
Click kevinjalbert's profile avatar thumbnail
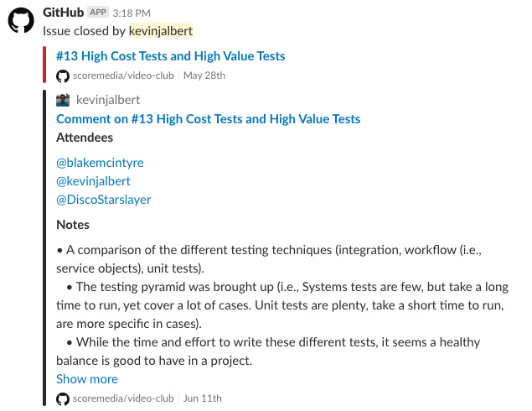pos(63,100)
